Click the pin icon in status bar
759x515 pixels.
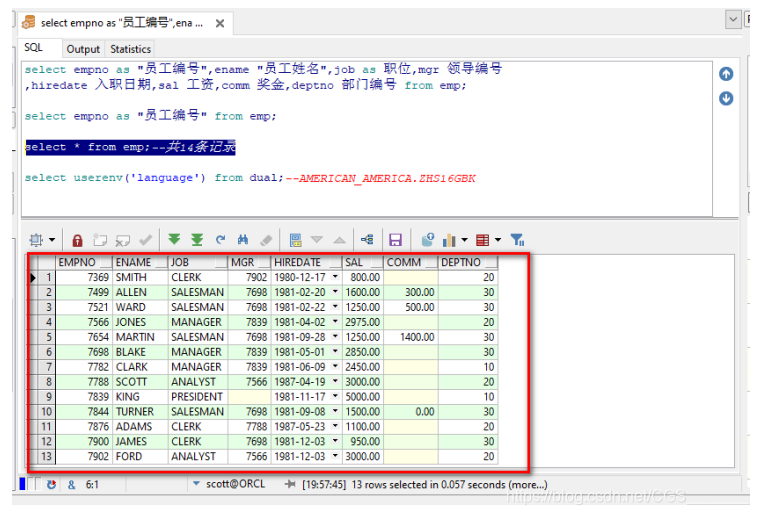coord(290,484)
